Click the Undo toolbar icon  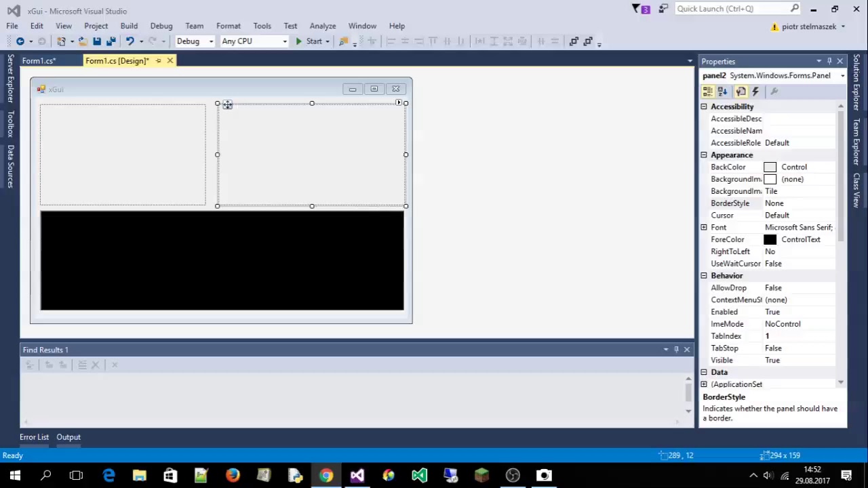[130, 41]
